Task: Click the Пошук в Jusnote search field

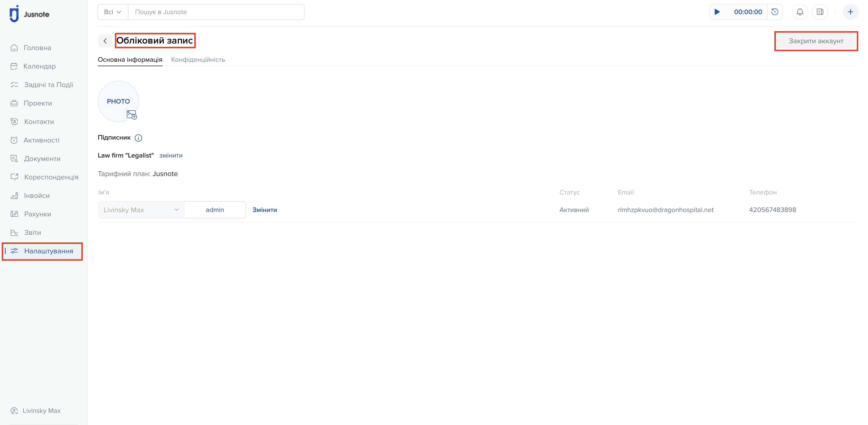Action: click(x=216, y=12)
